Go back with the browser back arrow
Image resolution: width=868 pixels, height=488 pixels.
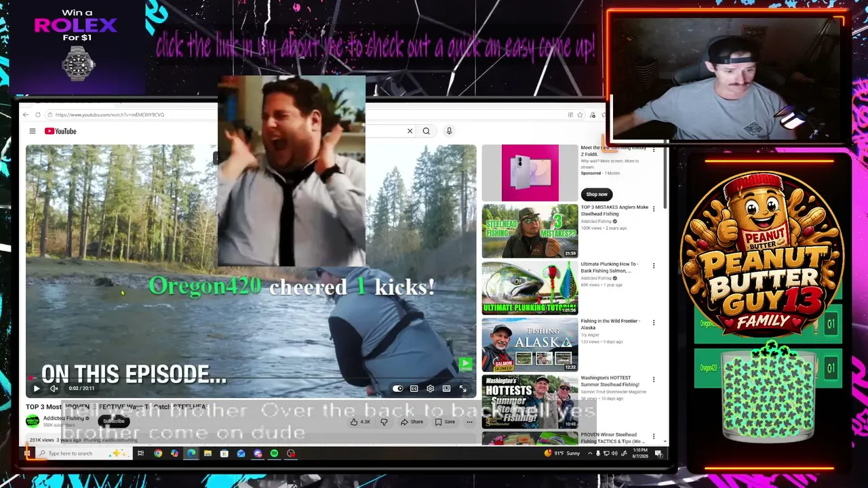[x=26, y=115]
